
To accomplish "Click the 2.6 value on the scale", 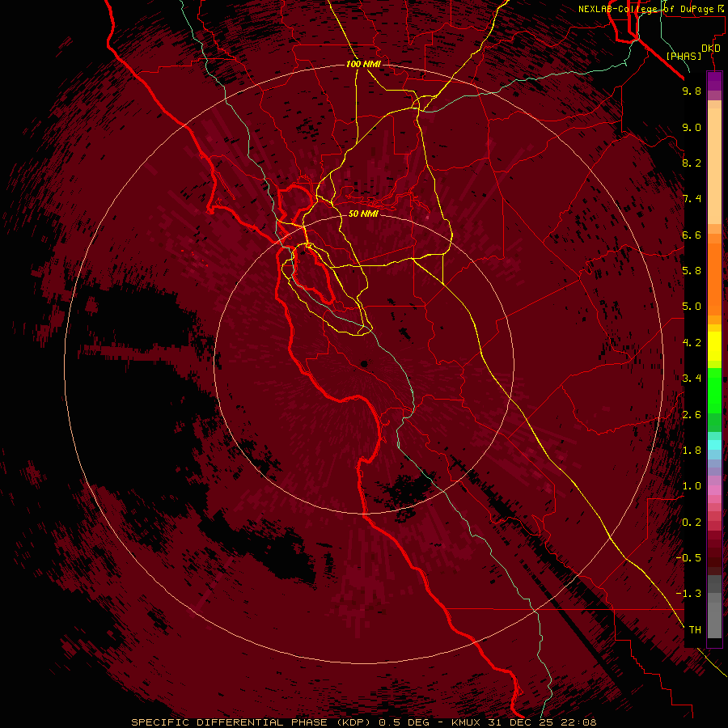I will click(x=692, y=415).
